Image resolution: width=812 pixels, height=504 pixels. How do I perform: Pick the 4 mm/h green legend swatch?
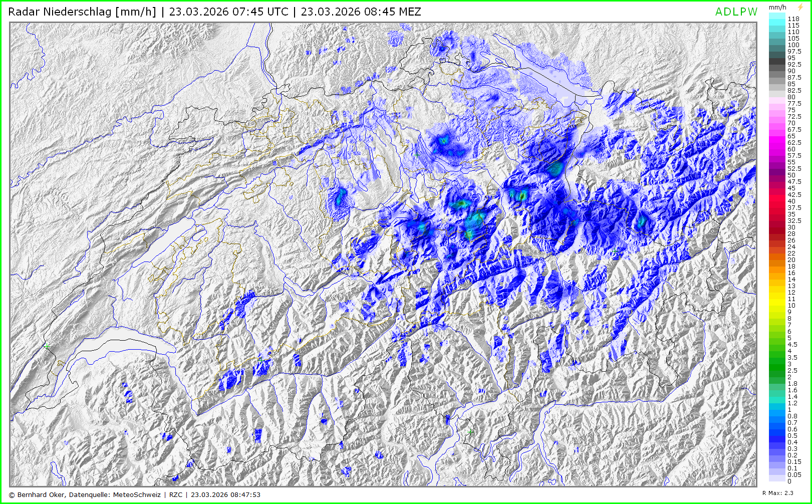777,351
